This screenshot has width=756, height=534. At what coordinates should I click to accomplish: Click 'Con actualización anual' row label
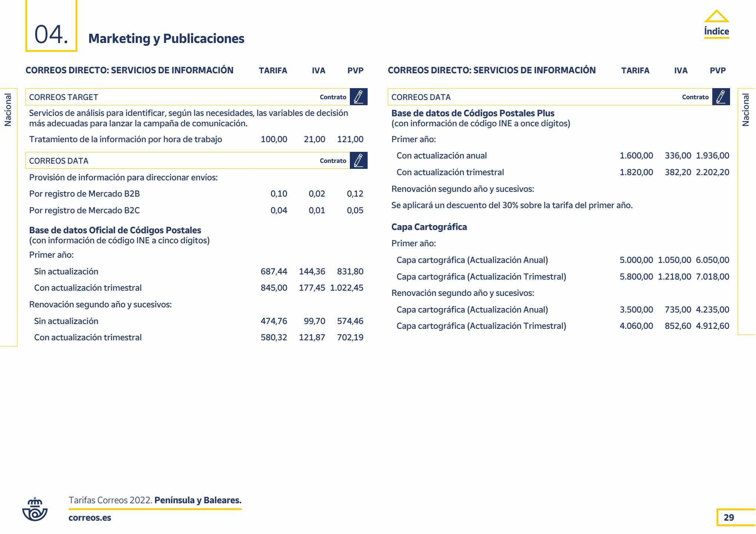pyautogui.click(x=441, y=156)
